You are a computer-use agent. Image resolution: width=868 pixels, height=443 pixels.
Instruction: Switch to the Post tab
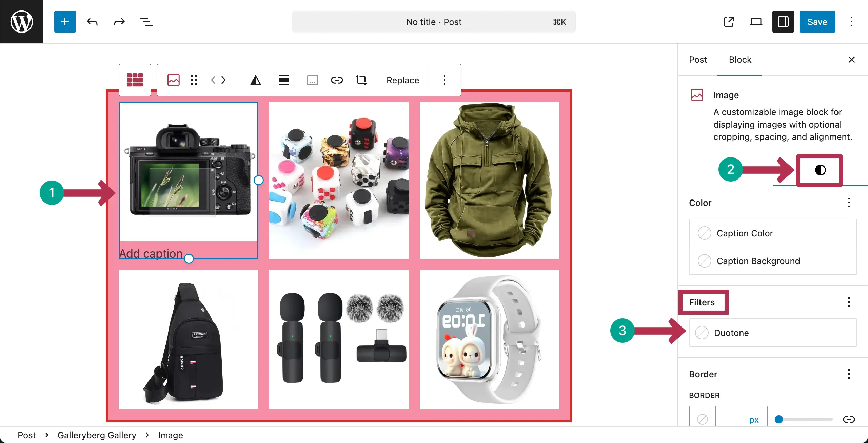pyautogui.click(x=698, y=60)
